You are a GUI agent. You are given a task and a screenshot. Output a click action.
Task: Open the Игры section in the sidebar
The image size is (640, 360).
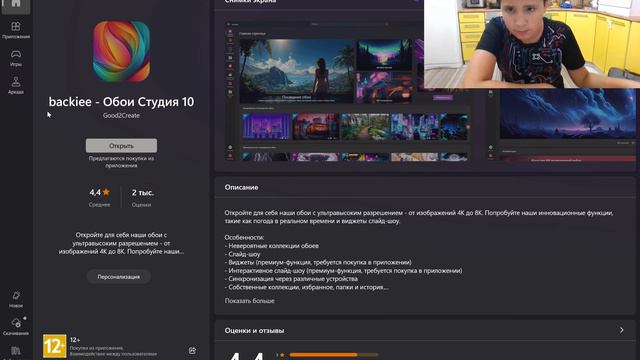(x=16, y=58)
